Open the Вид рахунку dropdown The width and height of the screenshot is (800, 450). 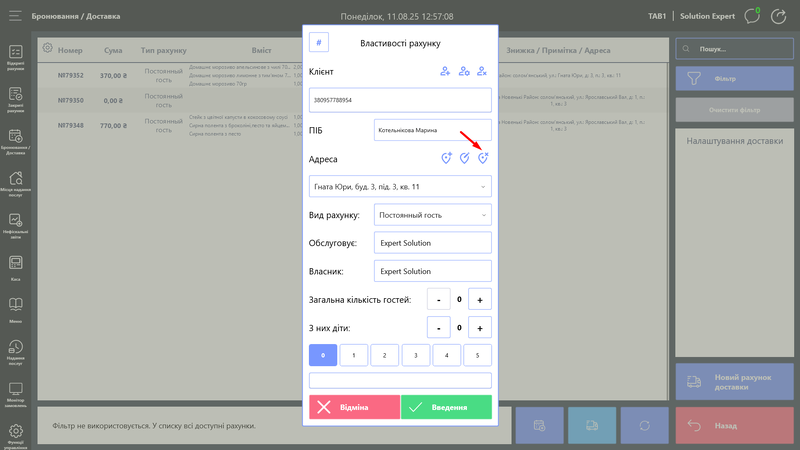tap(431, 214)
